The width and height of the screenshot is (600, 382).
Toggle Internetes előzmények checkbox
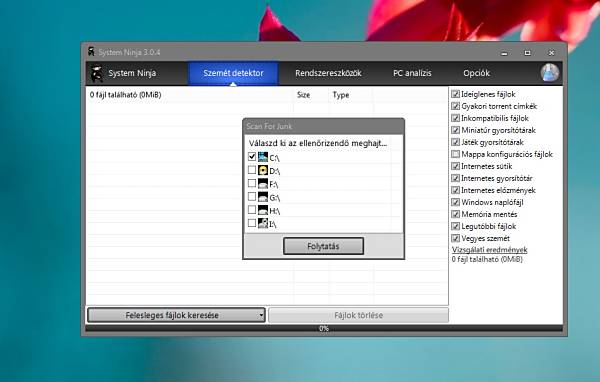point(455,190)
